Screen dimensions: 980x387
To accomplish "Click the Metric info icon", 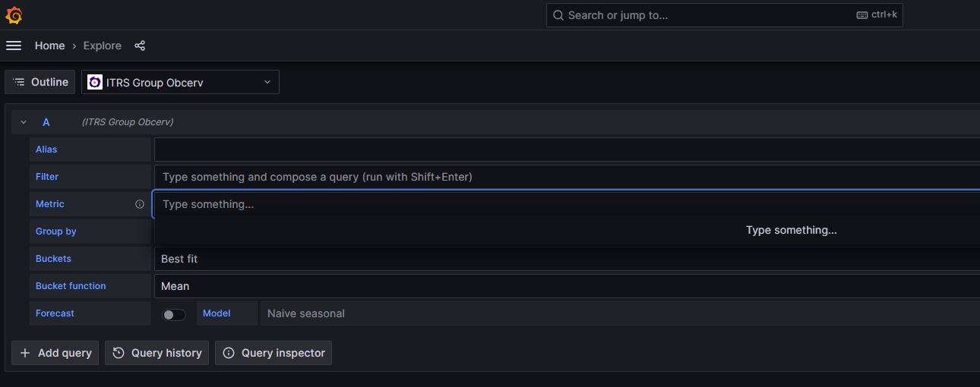I will point(140,204).
